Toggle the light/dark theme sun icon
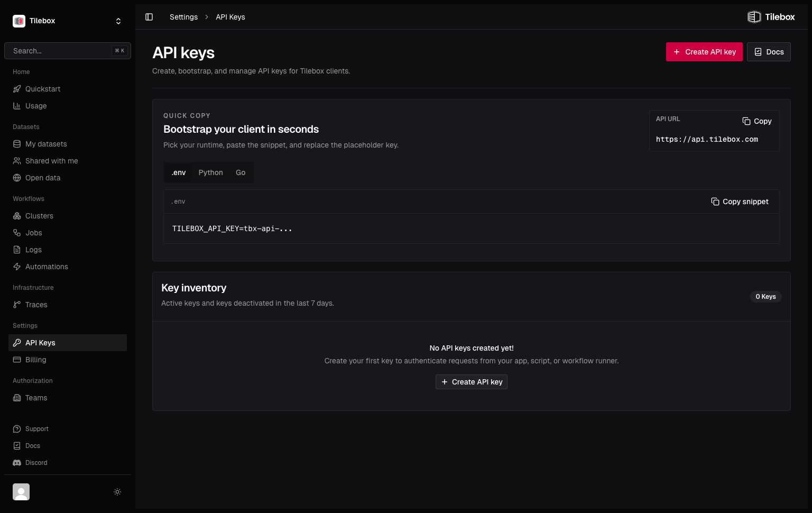 pos(117,492)
